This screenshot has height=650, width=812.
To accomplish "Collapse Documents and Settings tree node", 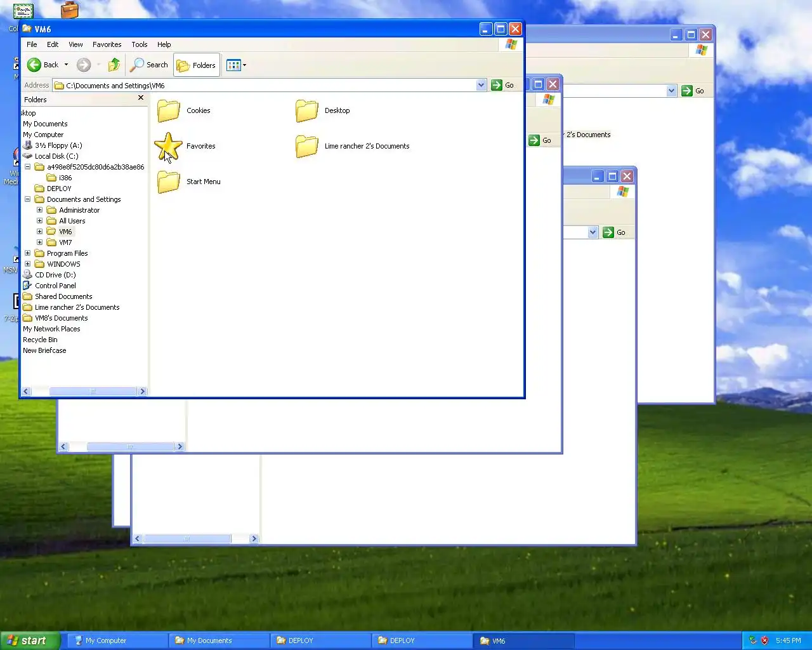I will click(x=27, y=199).
